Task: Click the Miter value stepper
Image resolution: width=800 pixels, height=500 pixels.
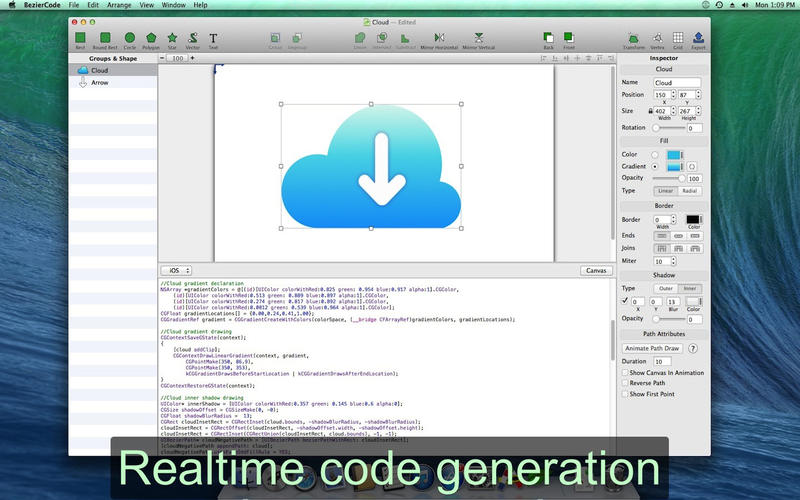Action: [x=672, y=261]
